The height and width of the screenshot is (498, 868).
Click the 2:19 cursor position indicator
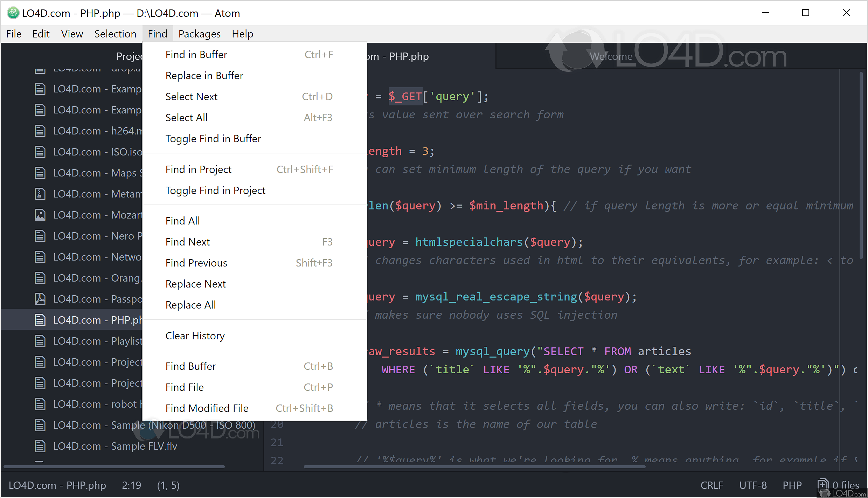point(131,485)
